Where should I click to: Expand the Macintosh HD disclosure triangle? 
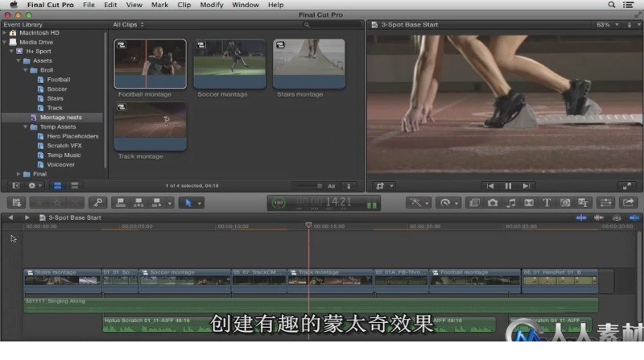point(5,32)
